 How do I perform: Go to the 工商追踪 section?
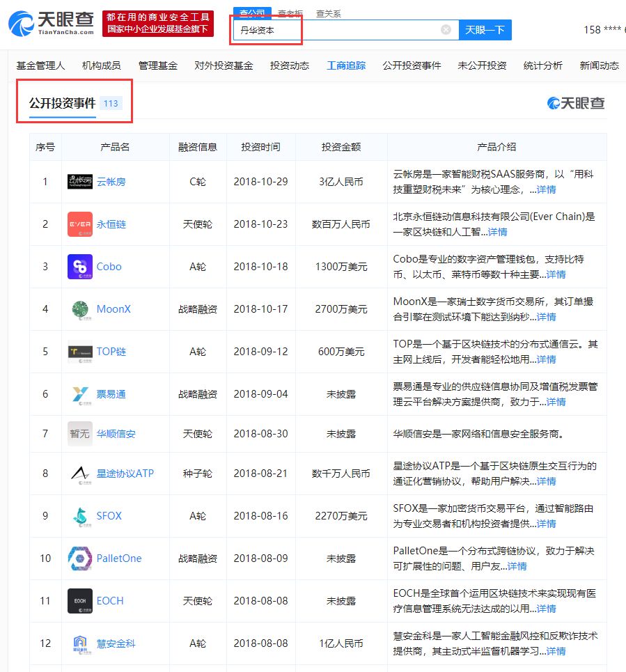346,65
